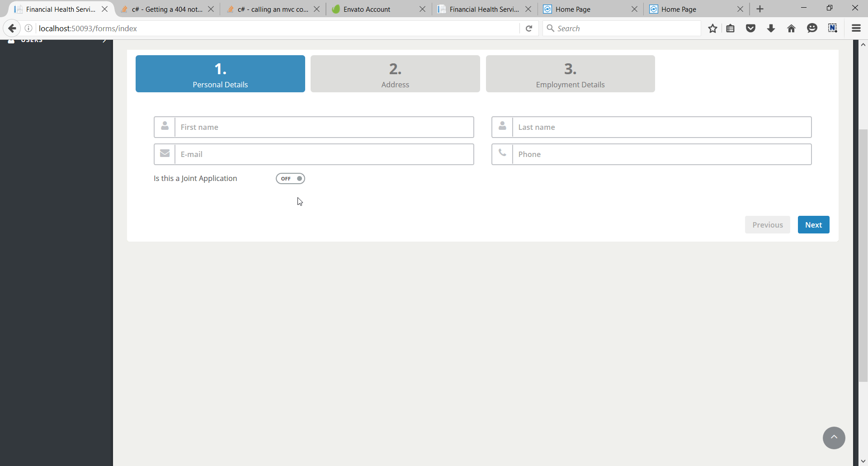Screen dimensions: 868x466
Task: Expand the Users sidebar chevron
Action: [x=104, y=41]
